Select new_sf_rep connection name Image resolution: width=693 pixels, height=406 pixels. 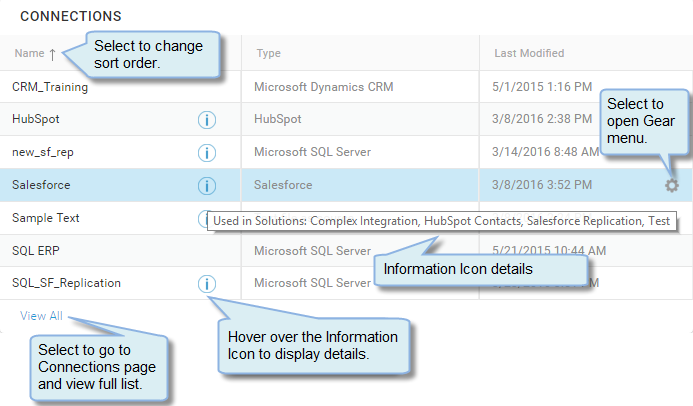[x=43, y=152]
